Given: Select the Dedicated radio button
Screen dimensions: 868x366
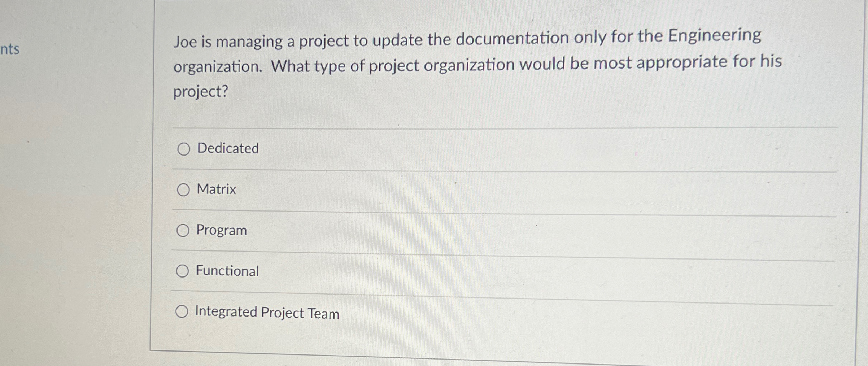Looking at the screenshot, I should tap(183, 149).
